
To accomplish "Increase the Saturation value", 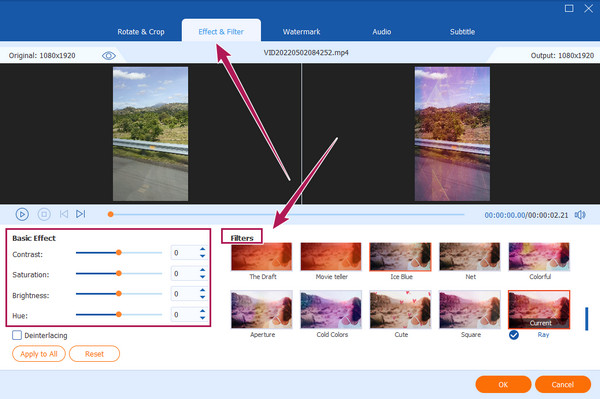I will 202,270.
